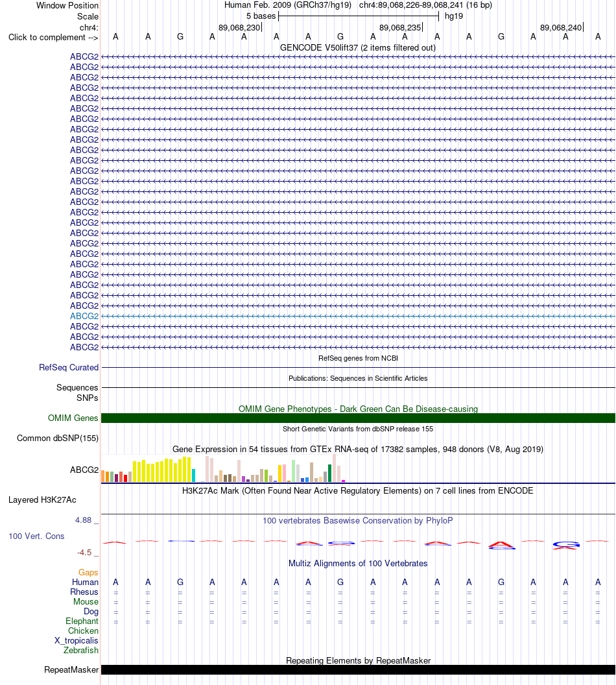Select the Common dbSNP(155) track label

click(58, 438)
